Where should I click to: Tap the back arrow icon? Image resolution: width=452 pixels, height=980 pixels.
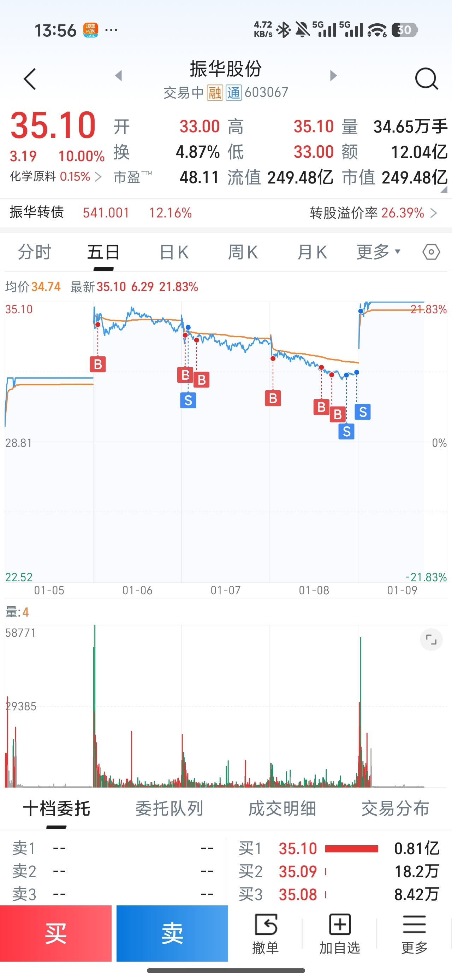tap(30, 79)
